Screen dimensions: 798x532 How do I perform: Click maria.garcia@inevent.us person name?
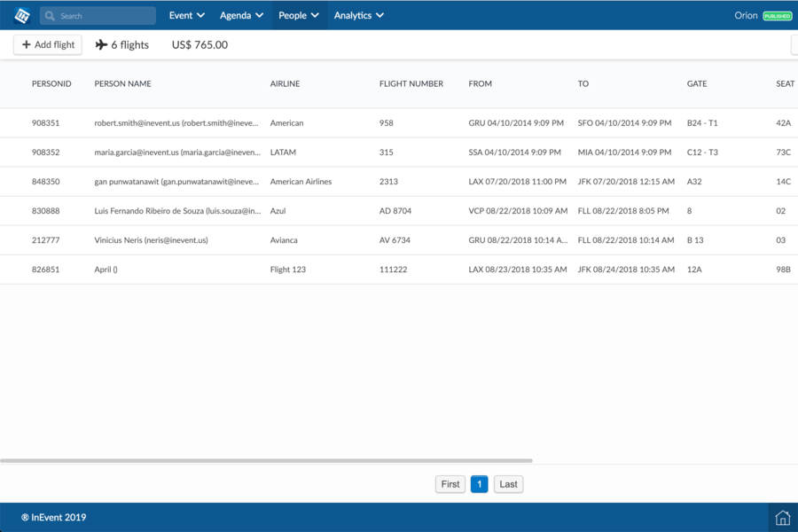coord(177,153)
